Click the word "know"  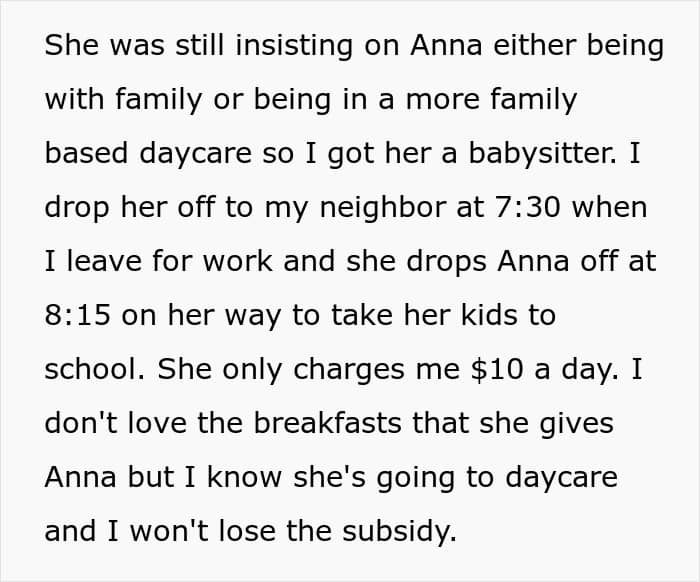pyautogui.click(x=244, y=477)
